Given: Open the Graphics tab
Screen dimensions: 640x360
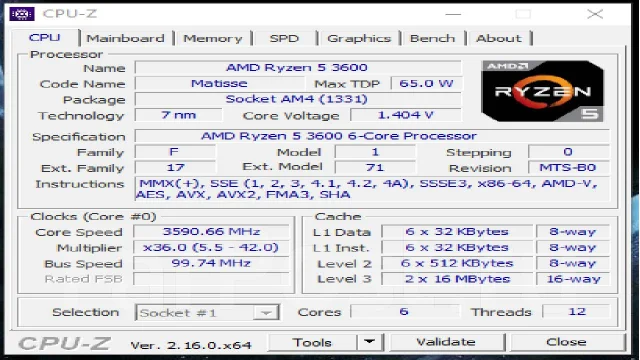Looking at the screenshot, I should [x=359, y=38].
